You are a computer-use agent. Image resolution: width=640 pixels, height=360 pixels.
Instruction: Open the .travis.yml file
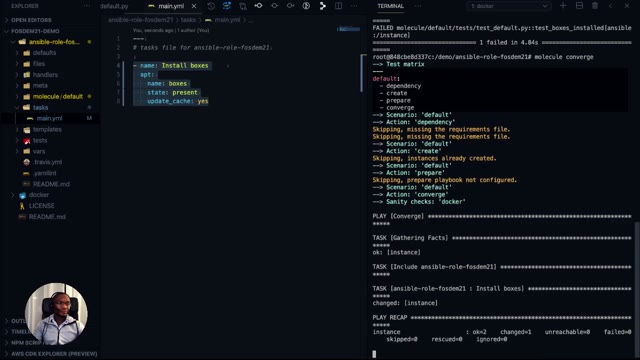click(x=47, y=162)
